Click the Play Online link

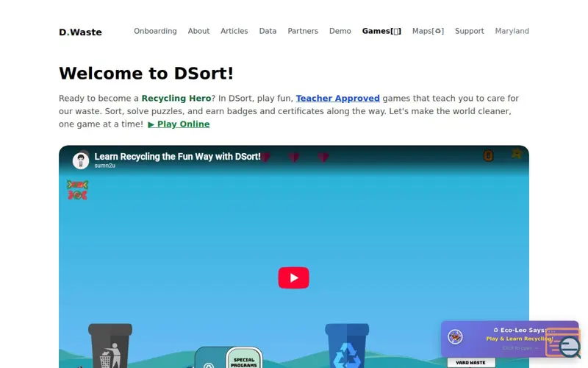click(179, 124)
